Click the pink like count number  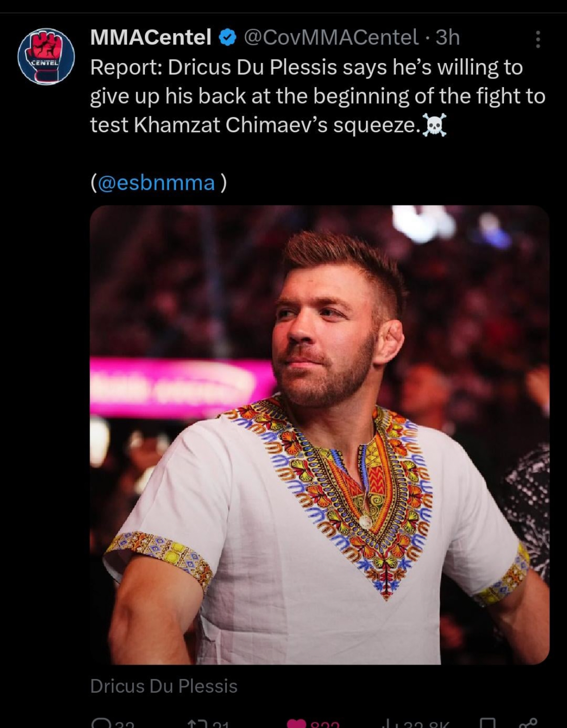click(x=325, y=724)
